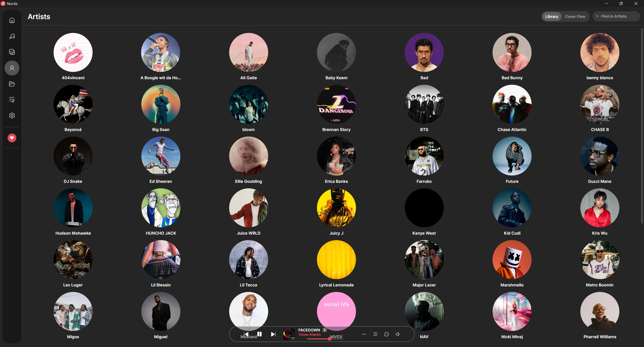Open the Albums section in sidebar
The width and height of the screenshot is (644, 347).
click(12, 52)
